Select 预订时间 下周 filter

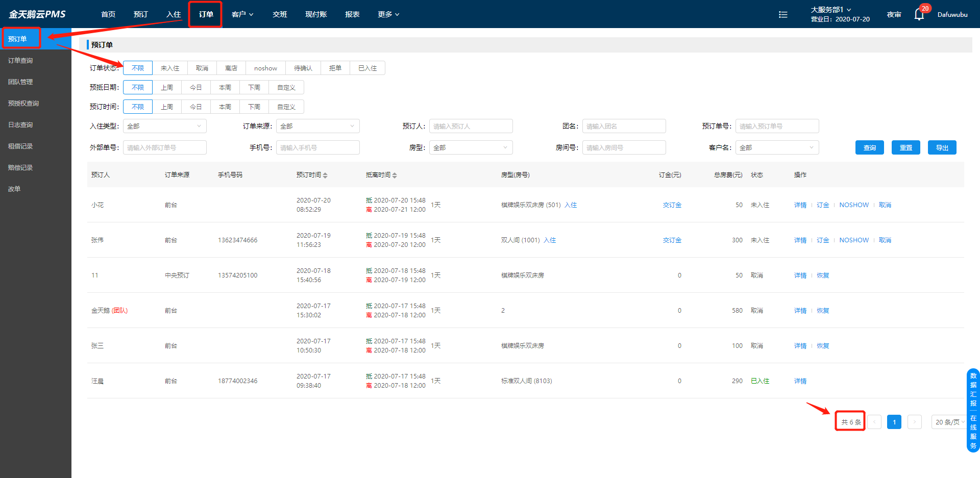pos(254,107)
